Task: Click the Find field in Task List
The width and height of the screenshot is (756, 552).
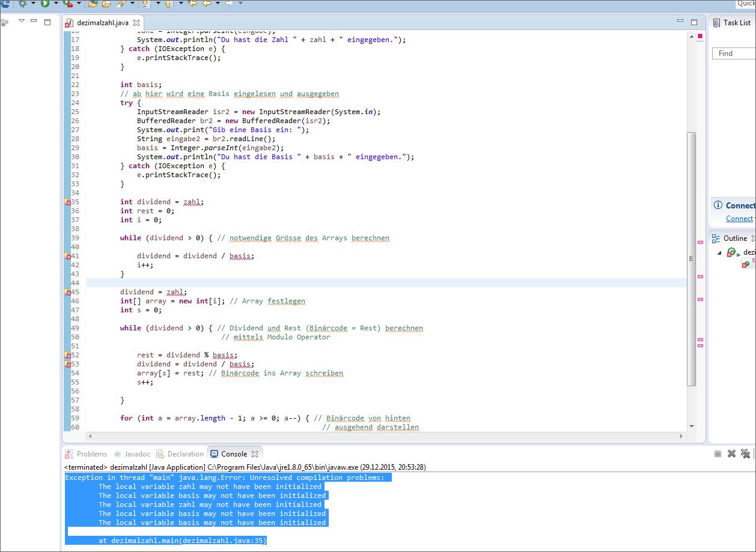Action: (x=733, y=53)
